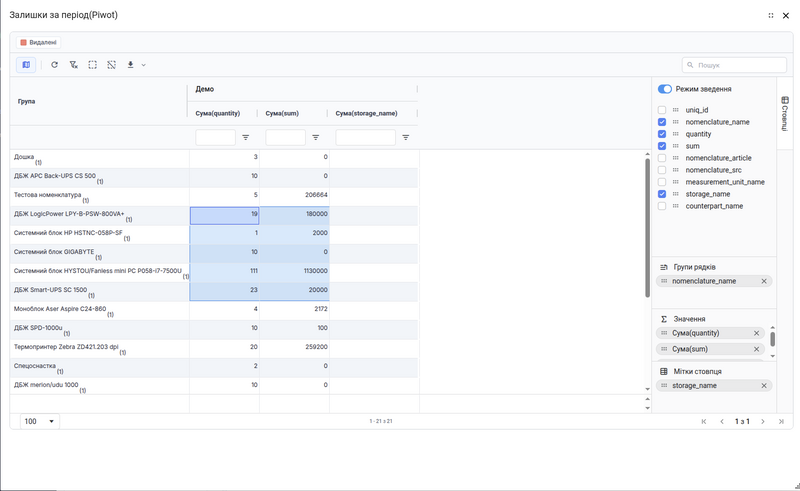Click Значення list scrollbar thumb
This screenshot has height=491, width=800.
coord(772,339)
